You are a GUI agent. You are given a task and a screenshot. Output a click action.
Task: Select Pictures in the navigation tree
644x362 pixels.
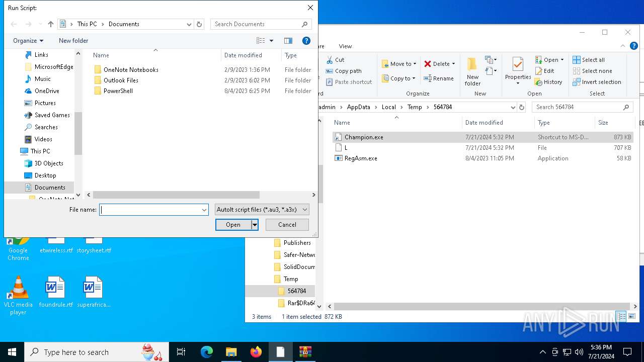point(45,103)
